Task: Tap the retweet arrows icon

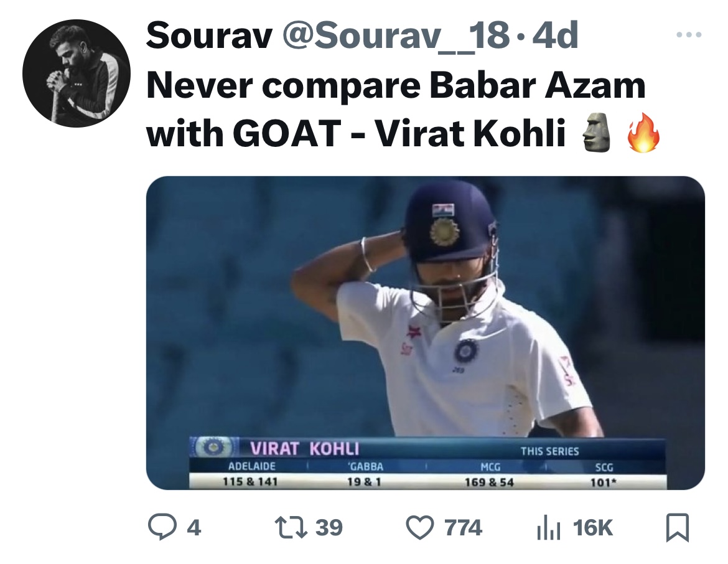Action: (289, 527)
